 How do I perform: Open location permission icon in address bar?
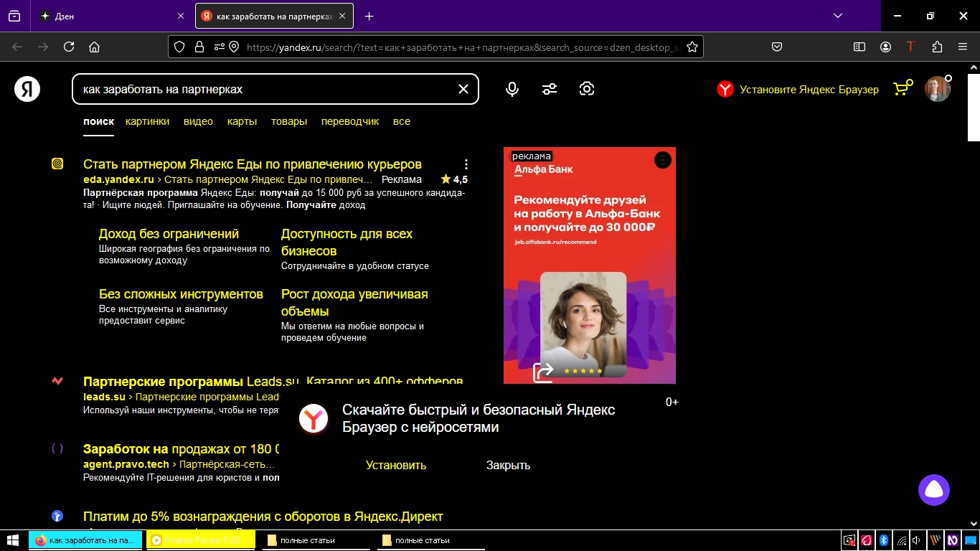(234, 47)
